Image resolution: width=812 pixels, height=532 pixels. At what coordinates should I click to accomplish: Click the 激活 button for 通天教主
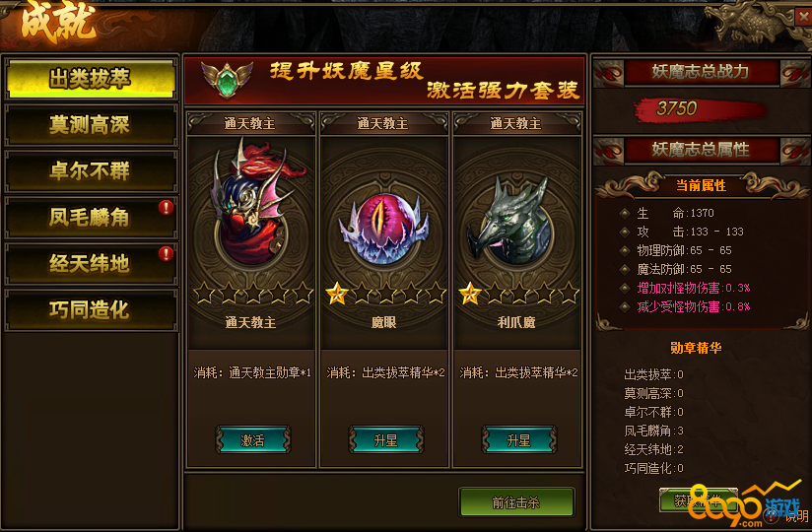point(252,439)
